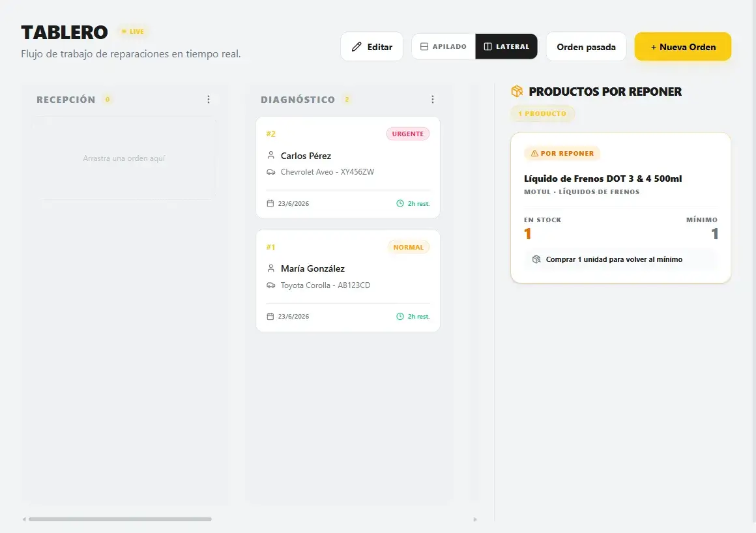Click the calendar icon on order #2
756x533 pixels.
[x=270, y=203]
